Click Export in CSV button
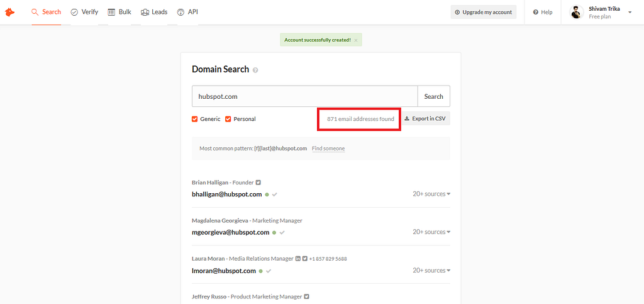This screenshot has width=644, height=304. tap(425, 119)
